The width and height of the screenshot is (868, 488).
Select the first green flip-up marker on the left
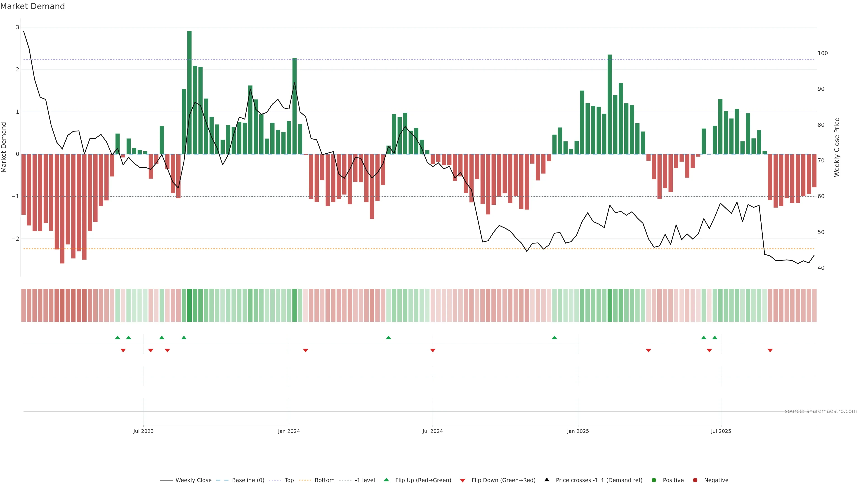coord(118,338)
